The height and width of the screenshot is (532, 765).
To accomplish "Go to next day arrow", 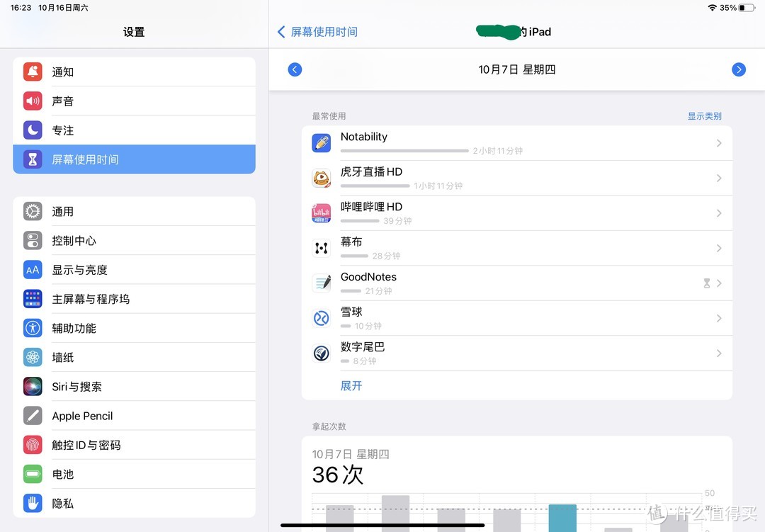I will (739, 69).
